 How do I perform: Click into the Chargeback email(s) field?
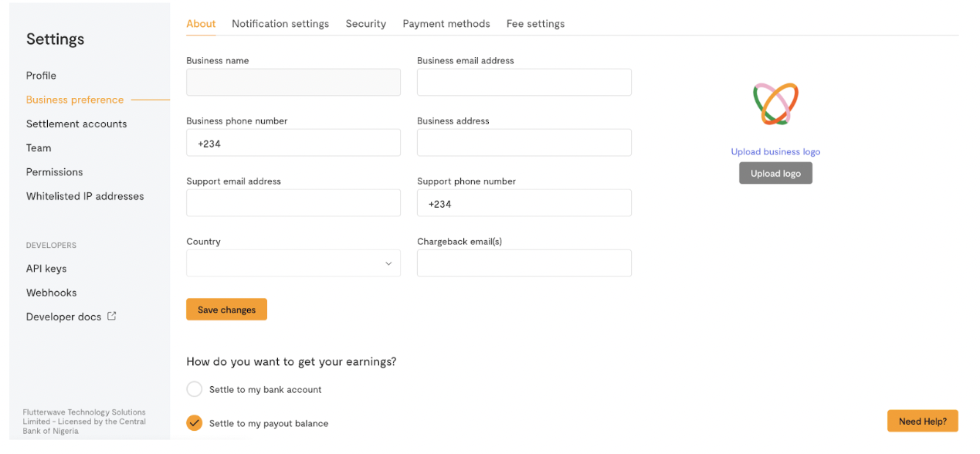(x=524, y=263)
